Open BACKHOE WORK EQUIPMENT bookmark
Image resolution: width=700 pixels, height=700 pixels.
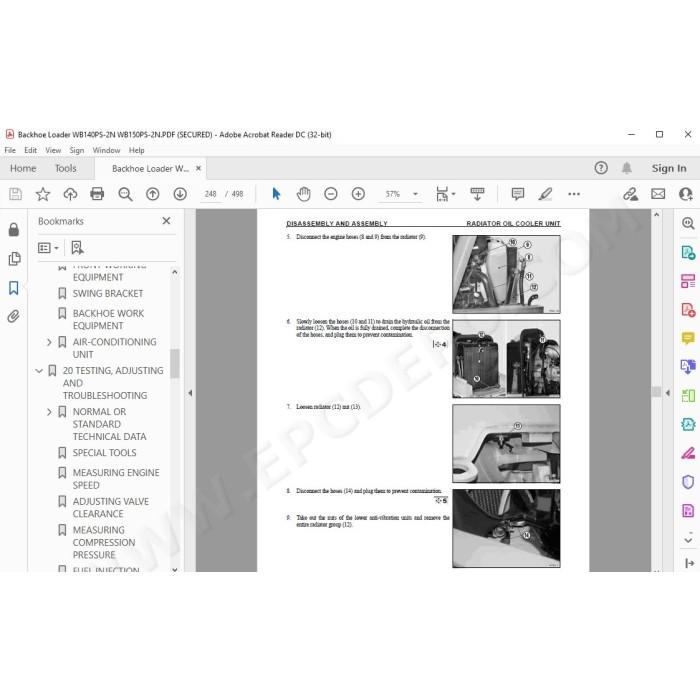(x=108, y=320)
